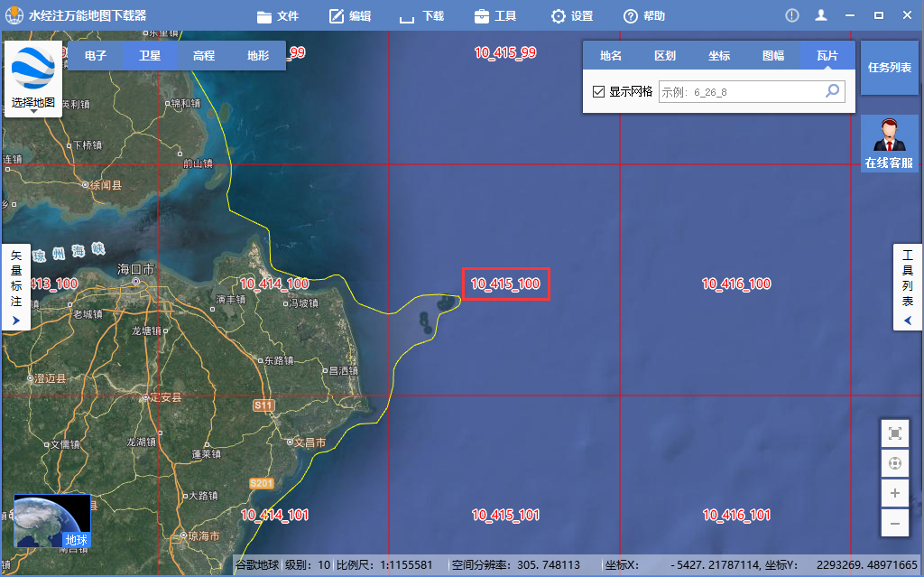924x577 pixels.
Task: Click the locate/compass round icon
Action: [x=894, y=463]
